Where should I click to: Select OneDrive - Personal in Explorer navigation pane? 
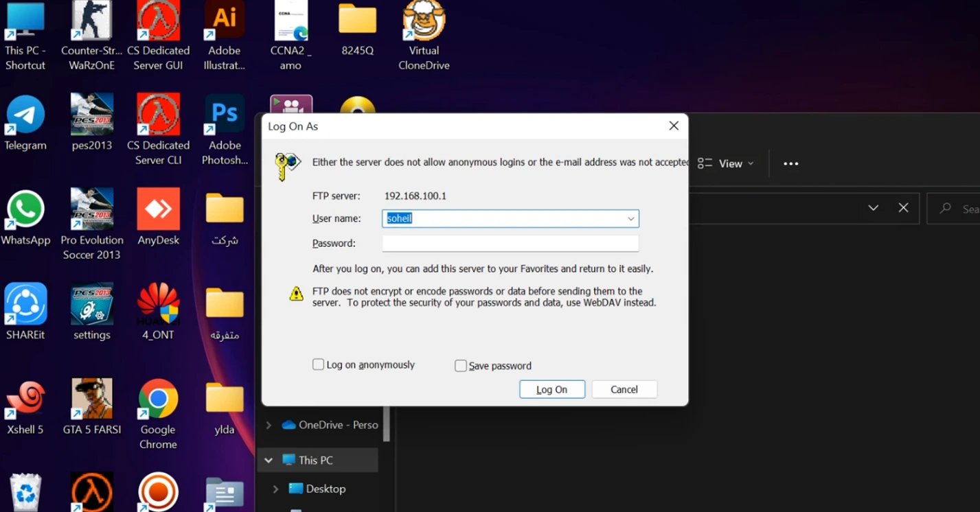(x=330, y=425)
